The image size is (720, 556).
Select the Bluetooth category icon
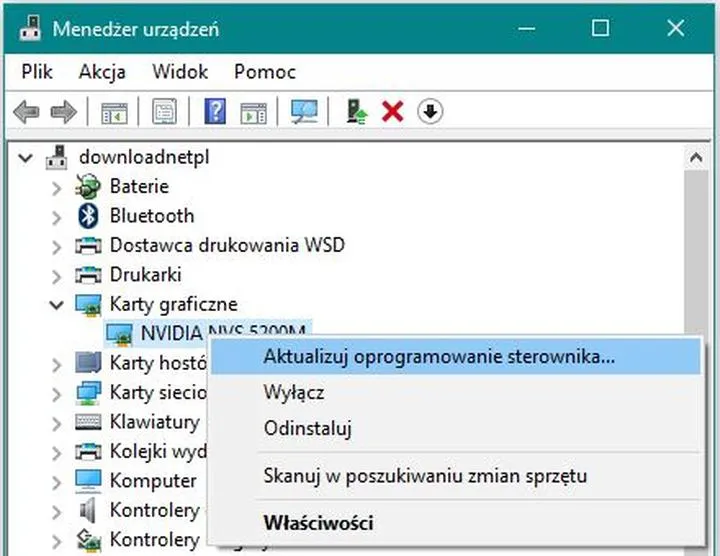88,216
